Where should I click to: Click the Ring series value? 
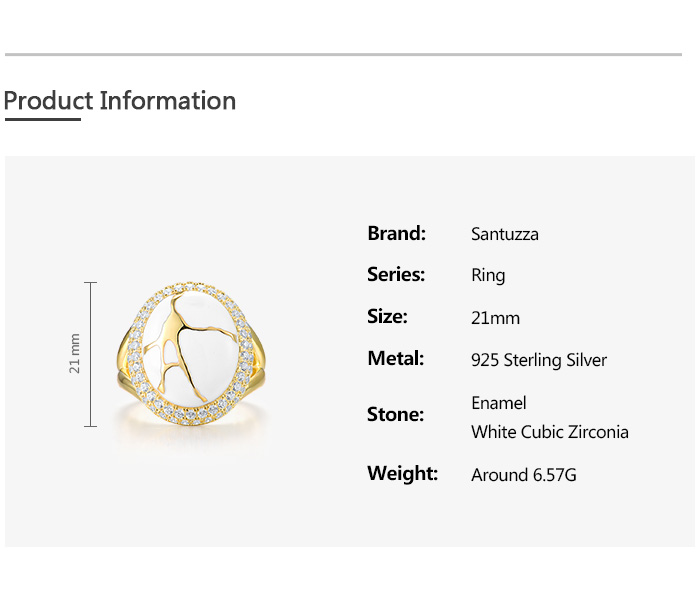[488, 275]
